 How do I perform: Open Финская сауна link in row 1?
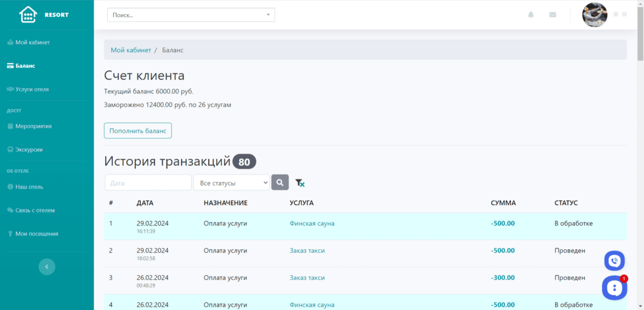tap(312, 224)
